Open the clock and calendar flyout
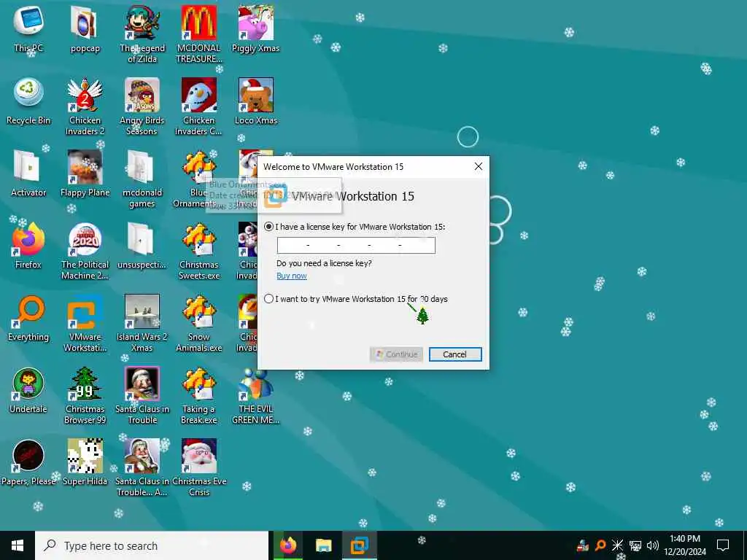The width and height of the screenshot is (747, 560). click(685, 545)
